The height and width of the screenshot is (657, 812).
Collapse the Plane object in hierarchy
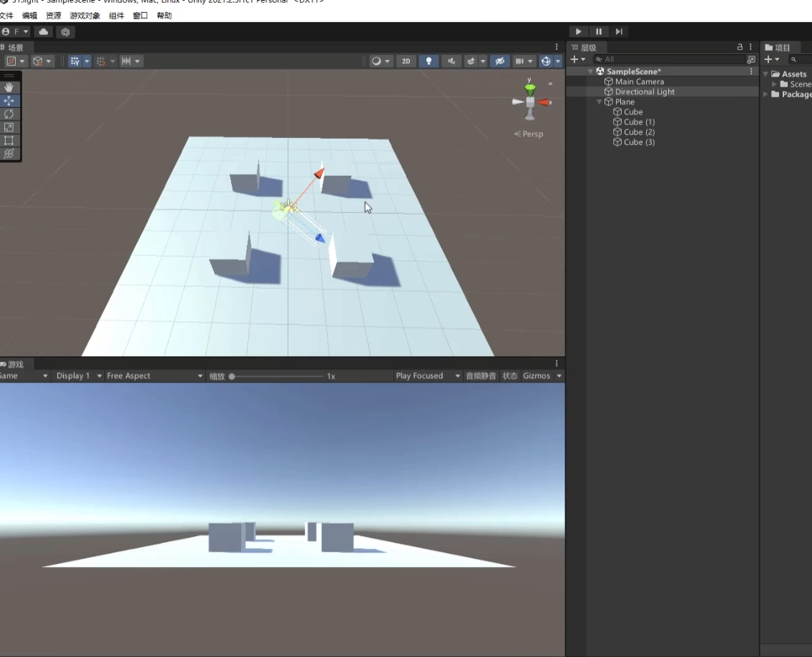click(600, 102)
